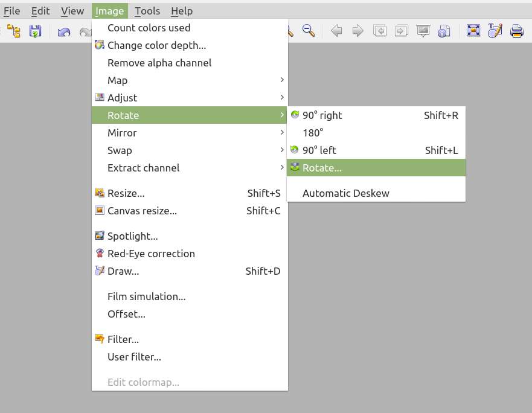Click the Mirror menu label
This screenshot has width=532, height=413.
(x=122, y=133)
